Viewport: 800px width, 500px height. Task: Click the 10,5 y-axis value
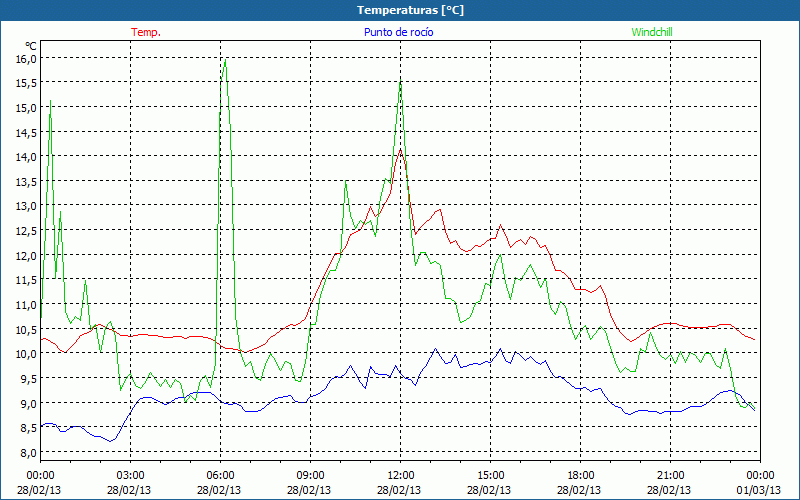point(27,329)
